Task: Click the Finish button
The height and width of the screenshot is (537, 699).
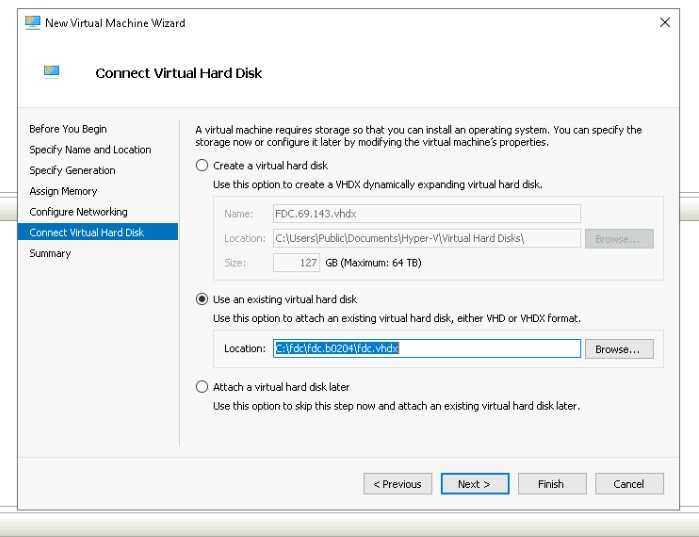Action: coord(551,484)
